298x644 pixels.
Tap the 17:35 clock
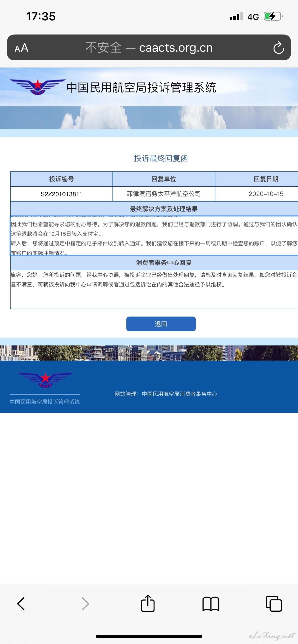(x=41, y=17)
